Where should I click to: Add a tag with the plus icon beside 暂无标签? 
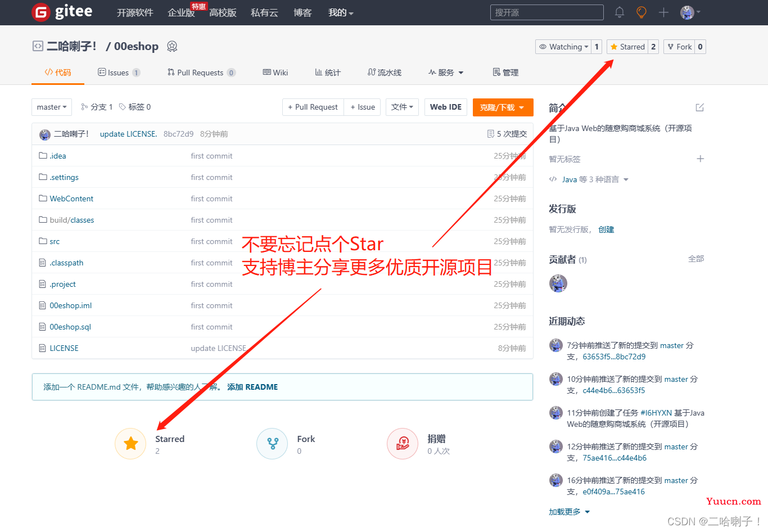[x=701, y=159]
